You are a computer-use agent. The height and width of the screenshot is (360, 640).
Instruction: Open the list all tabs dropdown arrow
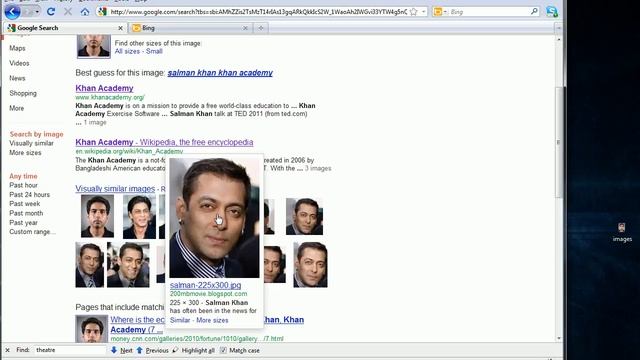pyautogui.click(x=559, y=28)
